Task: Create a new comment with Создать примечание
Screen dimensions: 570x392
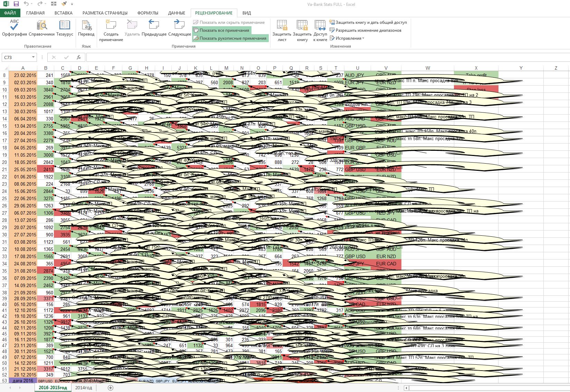Action: point(111,31)
